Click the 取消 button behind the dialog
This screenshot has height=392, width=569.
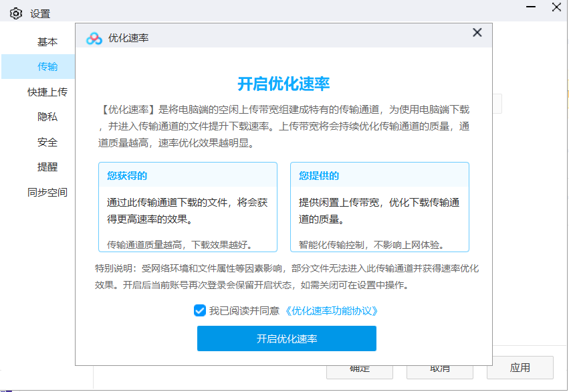point(439,371)
